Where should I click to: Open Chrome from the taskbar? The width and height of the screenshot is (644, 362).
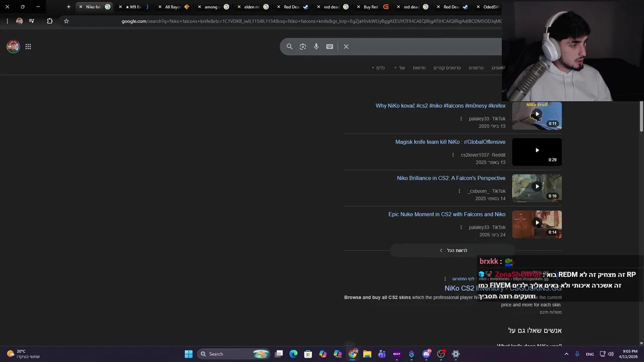coord(353,354)
